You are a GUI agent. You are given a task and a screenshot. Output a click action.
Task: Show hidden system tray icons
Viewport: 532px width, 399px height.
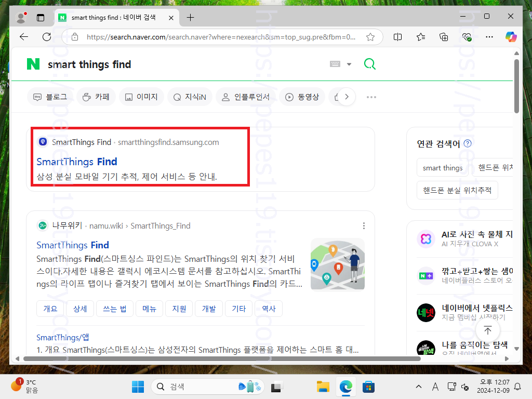(419, 387)
